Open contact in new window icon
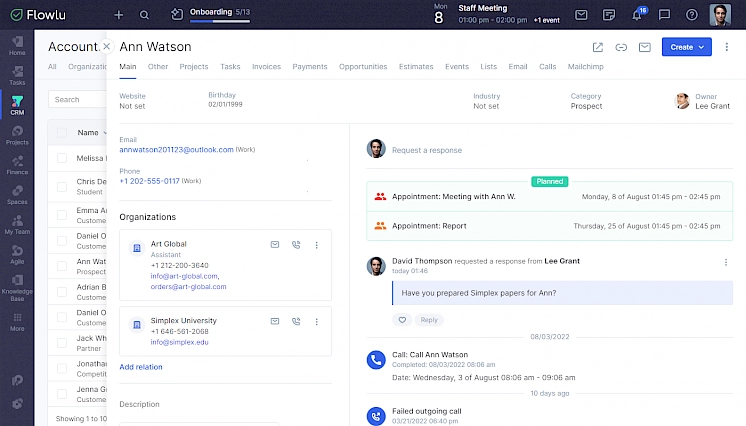This screenshot has width=746, height=426. 598,47
